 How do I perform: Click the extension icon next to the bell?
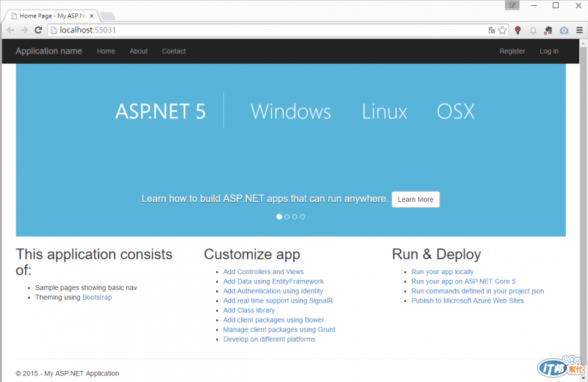[x=548, y=30]
